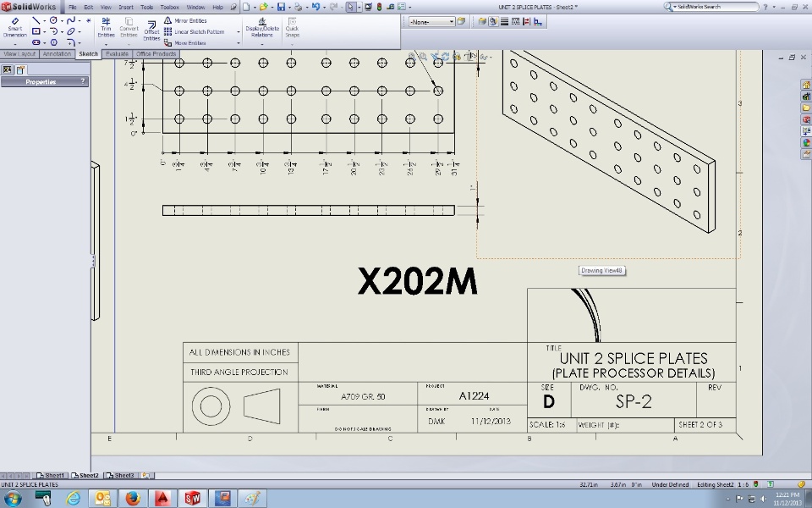The width and height of the screenshot is (812, 508).
Task: Open Paint from taskbar
Action: [x=252, y=499]
